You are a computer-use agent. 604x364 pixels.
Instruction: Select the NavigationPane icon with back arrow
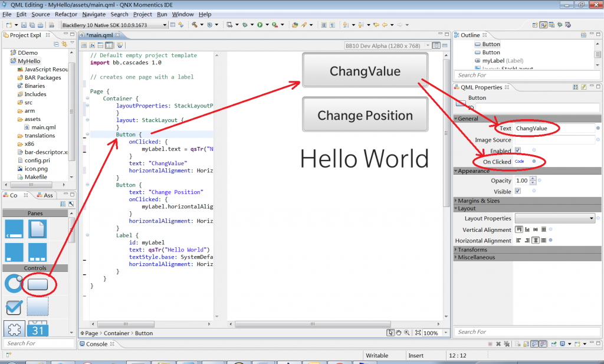tap(14, 229)
